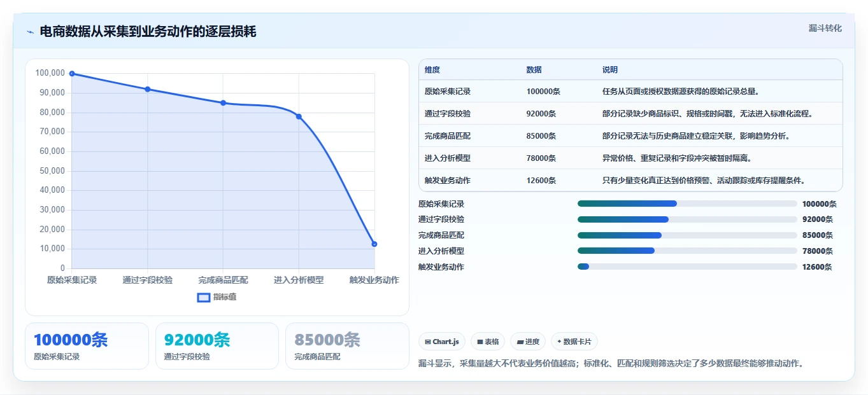Image resolution: width=868 pixels, height=395 pixels.
Task: Click the 指标值 legend label text
Action: [225, 297]
